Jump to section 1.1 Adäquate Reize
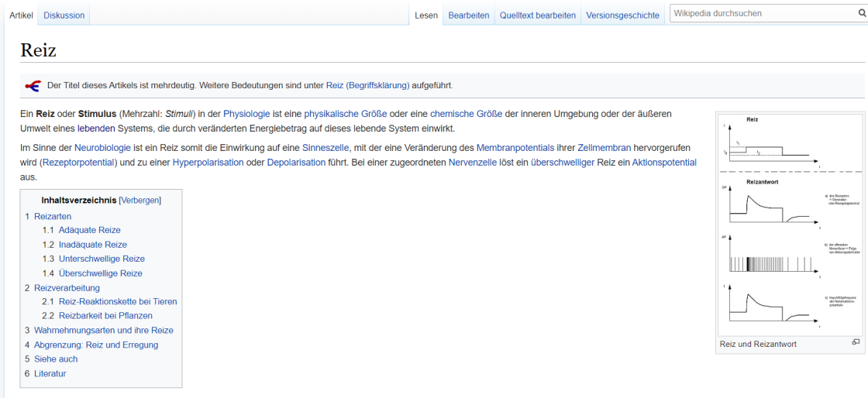This screenshot has width=868, height=398. 89,230
